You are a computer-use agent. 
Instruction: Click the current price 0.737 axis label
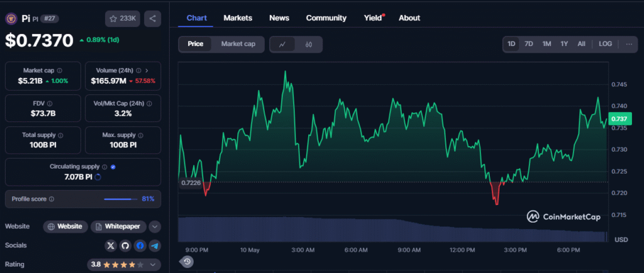[x=619, y=120]
